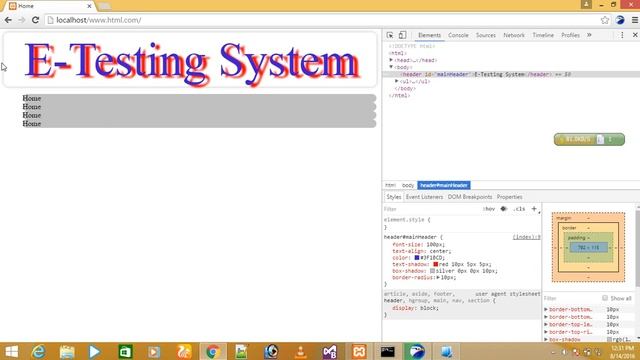The height and width of the screenshot is (360, 640).
Task: Toggle DevTools device toolbar icon
Action: pyautogui.click(x=402, y=35)
